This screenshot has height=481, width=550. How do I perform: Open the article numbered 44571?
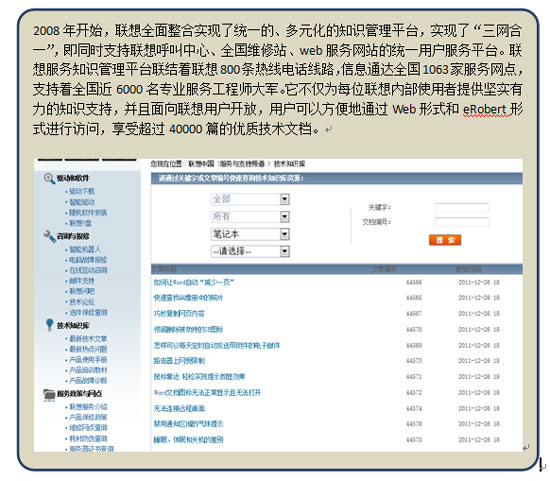199,377
